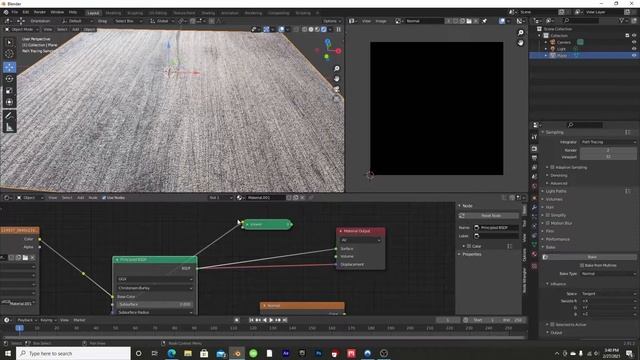
Task: Open the Texture properties tab icon
Action: coord(534,266)
